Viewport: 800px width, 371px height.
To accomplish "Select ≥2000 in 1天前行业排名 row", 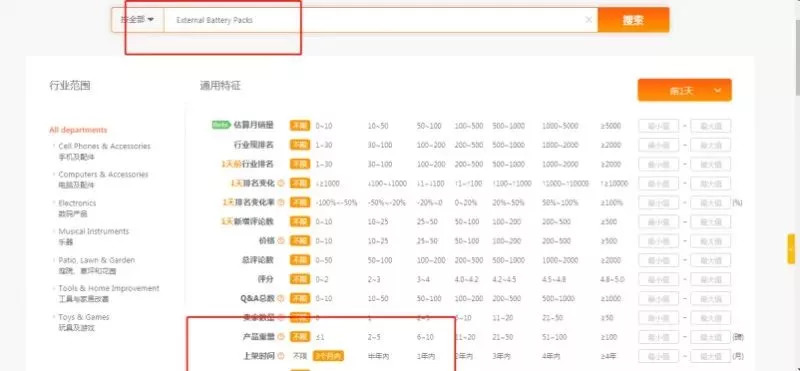I will [611, 164].
